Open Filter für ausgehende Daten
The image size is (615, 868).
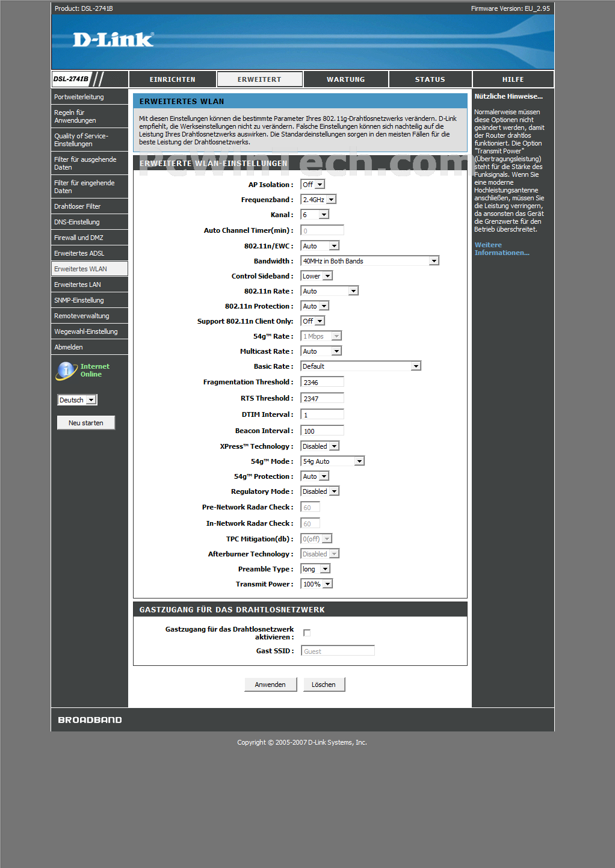tap(90, 164)
